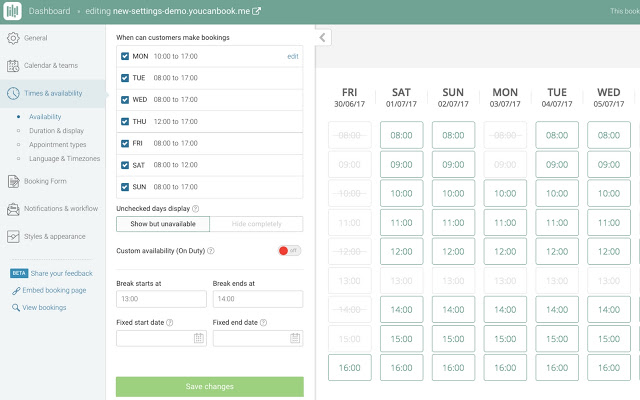Click the General settings gear icon
Screen dimensions: 640x400
[13, 38]
